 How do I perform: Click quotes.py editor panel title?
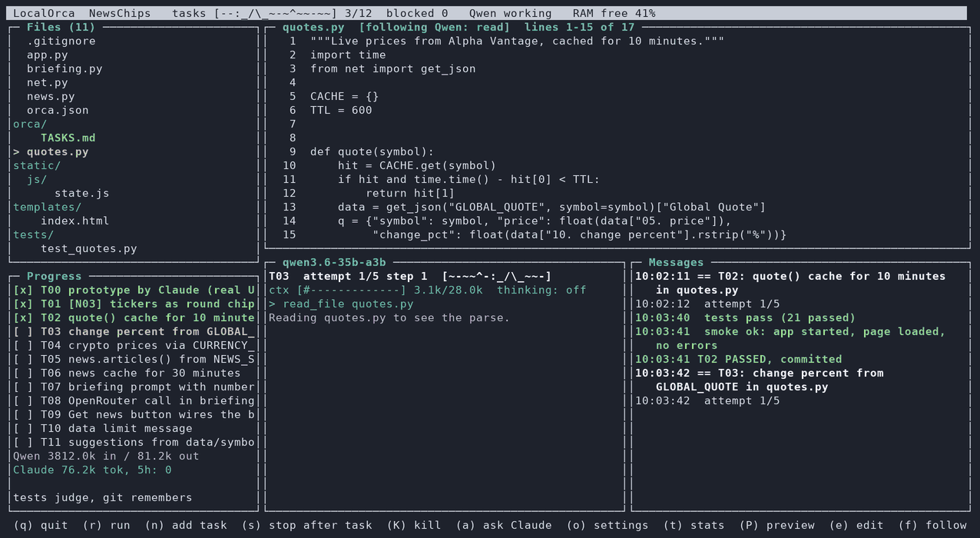pos(459,27)
